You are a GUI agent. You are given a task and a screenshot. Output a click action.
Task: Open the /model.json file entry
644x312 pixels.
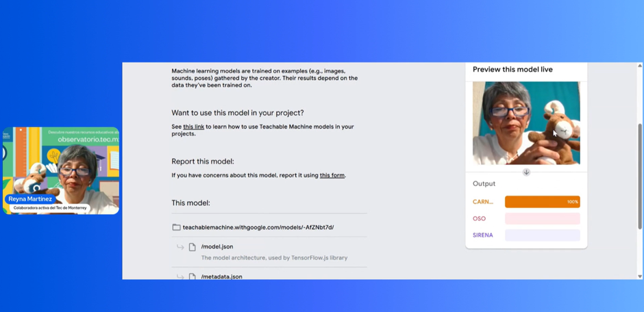tap(217, 246)
